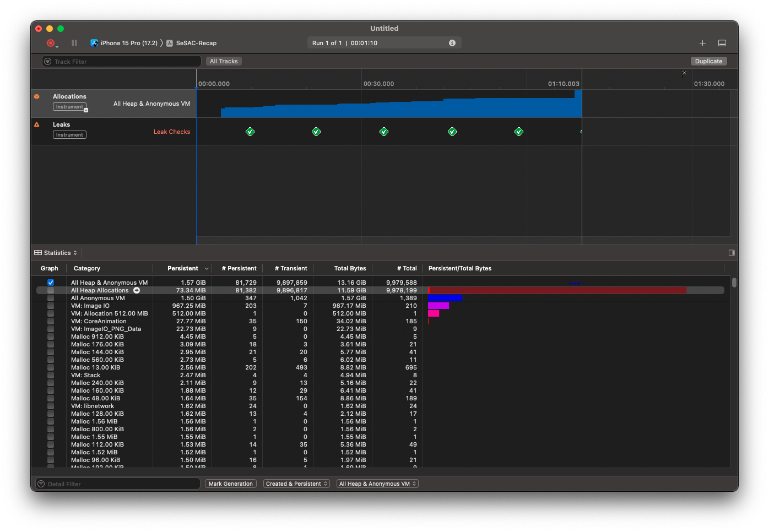Viewport: 769px width, 532px height.
Task: Click the red All Heap Allocations bar
Action: (557, 290)
